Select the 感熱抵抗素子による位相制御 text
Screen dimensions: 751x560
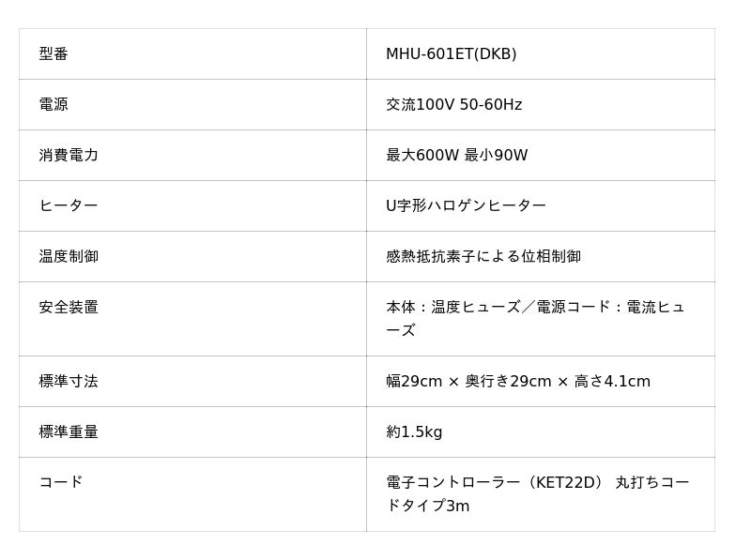[483, 257]
